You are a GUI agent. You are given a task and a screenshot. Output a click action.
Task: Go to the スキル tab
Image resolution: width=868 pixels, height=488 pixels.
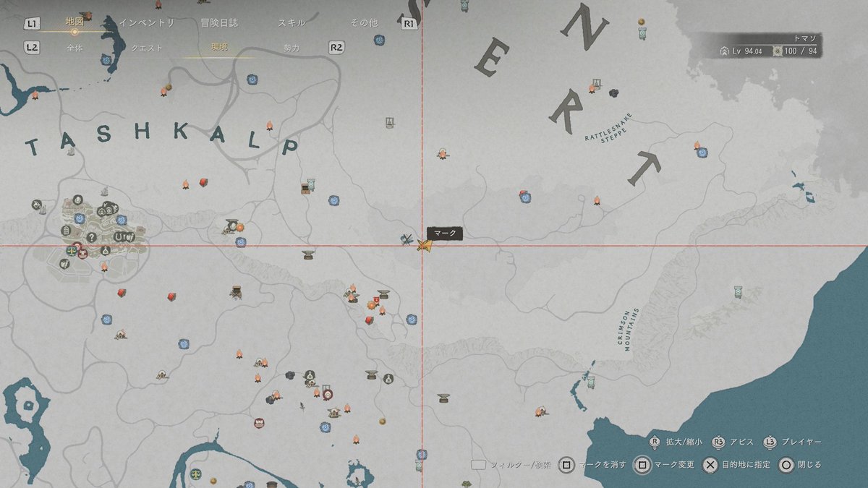coord(291,22)
